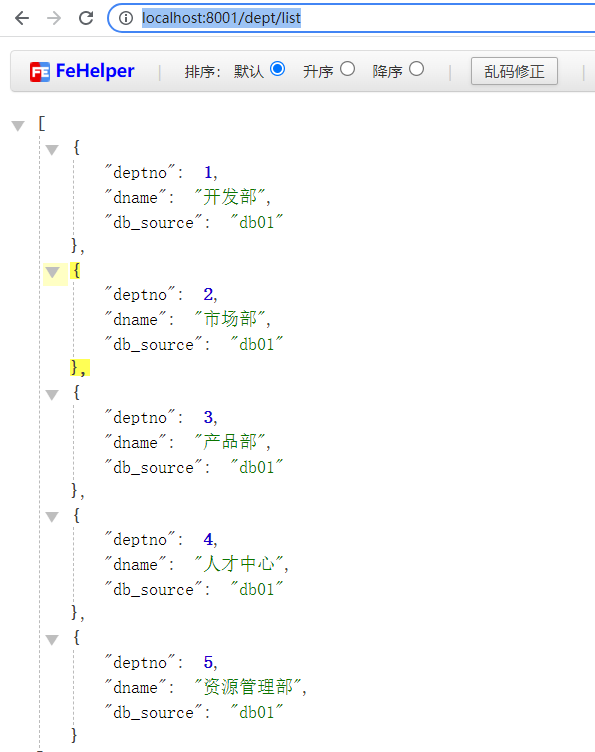
Task: Collapse the root JSON array
Action: point(18,126)
